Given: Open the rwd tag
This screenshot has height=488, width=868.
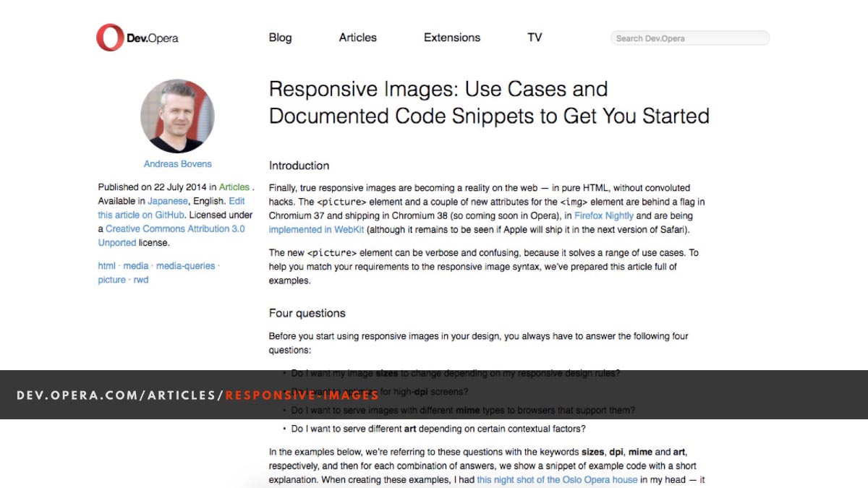Looking at the screenshot, I should pos(141,280).
